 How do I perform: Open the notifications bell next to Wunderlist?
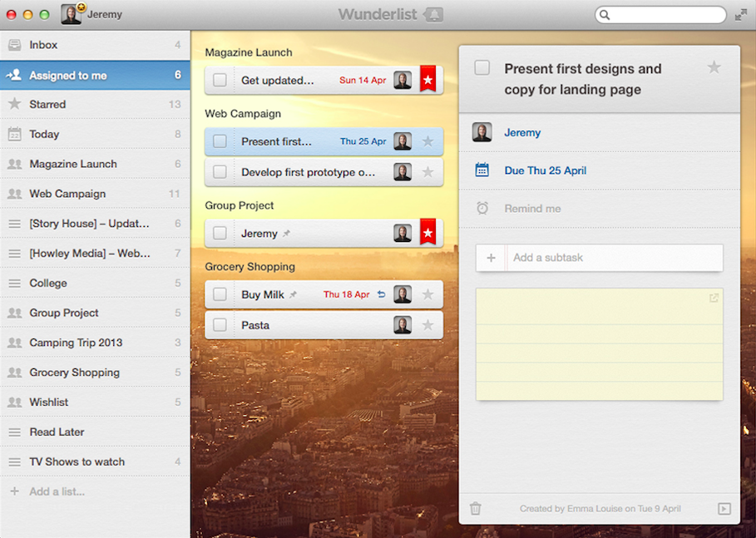pos(433,14)
